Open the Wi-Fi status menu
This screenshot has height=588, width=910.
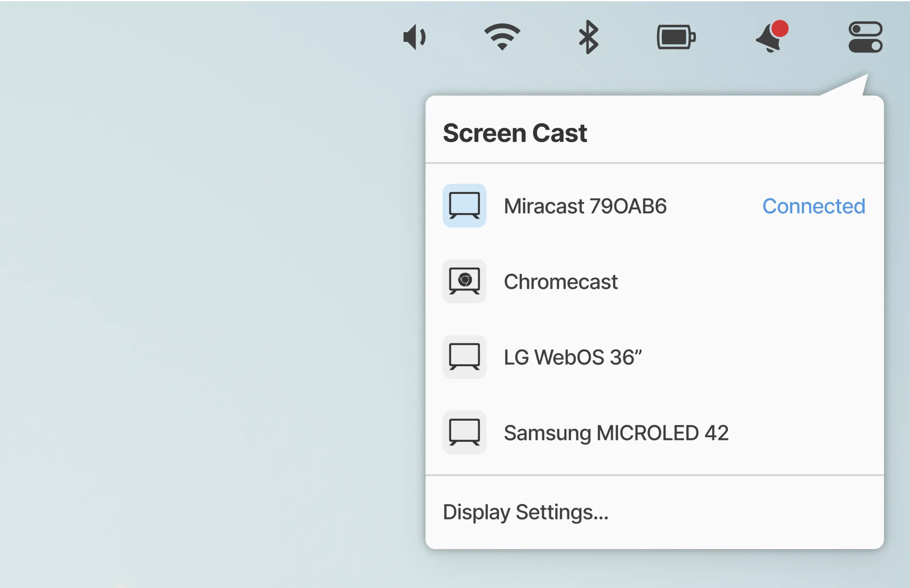[502, 37]
